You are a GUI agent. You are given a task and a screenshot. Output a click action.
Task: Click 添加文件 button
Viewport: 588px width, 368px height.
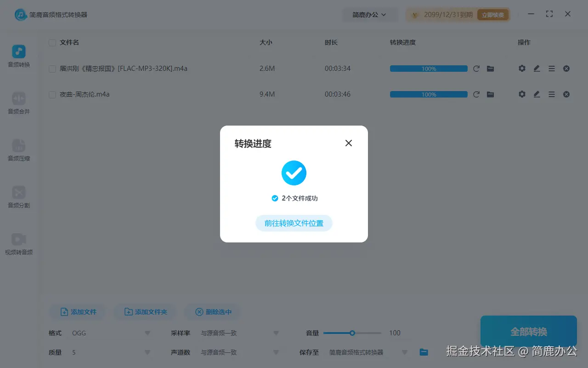click(78, 312)
